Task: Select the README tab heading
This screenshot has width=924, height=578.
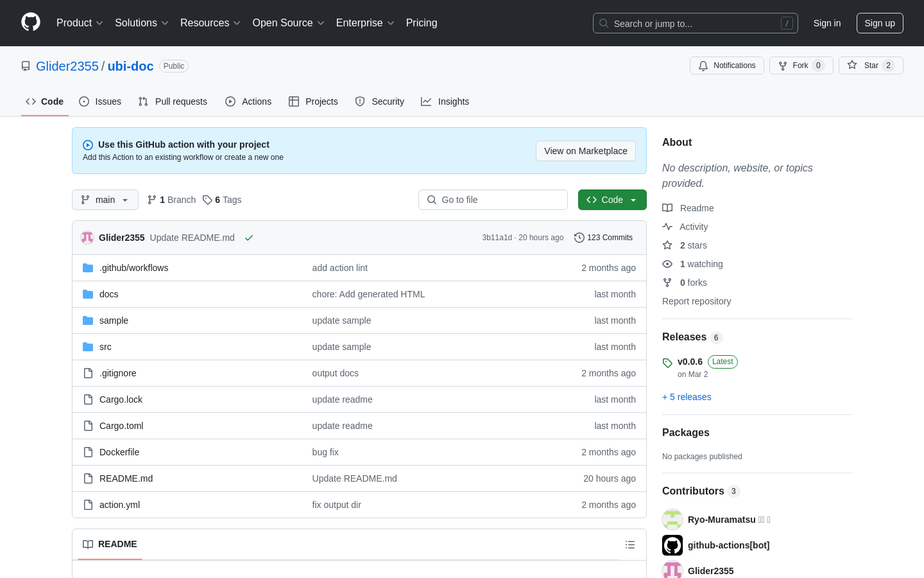Action: pyautogui.click(x=110, y=544)
